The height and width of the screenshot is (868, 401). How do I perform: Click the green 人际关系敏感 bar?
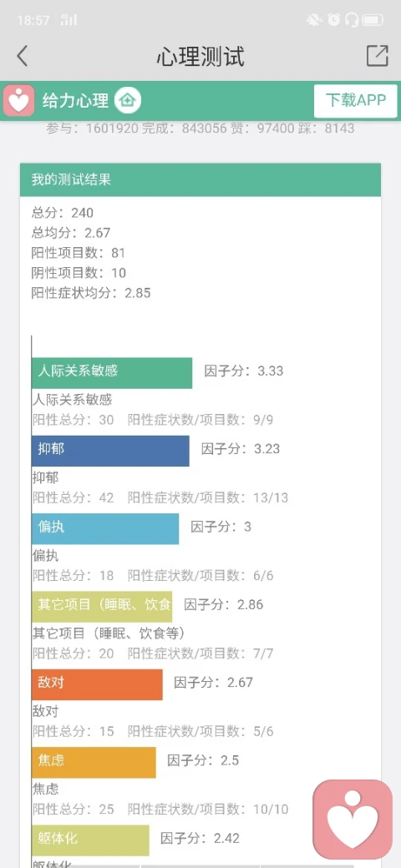[112, 372]
